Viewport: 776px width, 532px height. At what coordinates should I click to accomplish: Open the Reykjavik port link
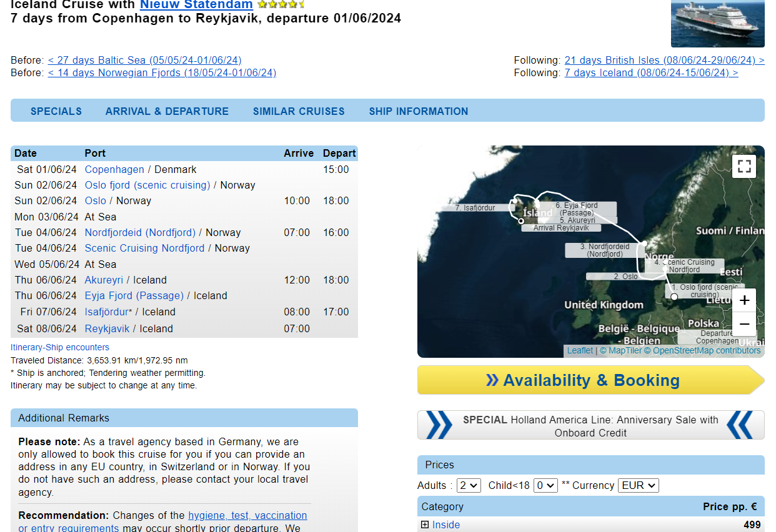pyautogui.click(x=107, y=328)
